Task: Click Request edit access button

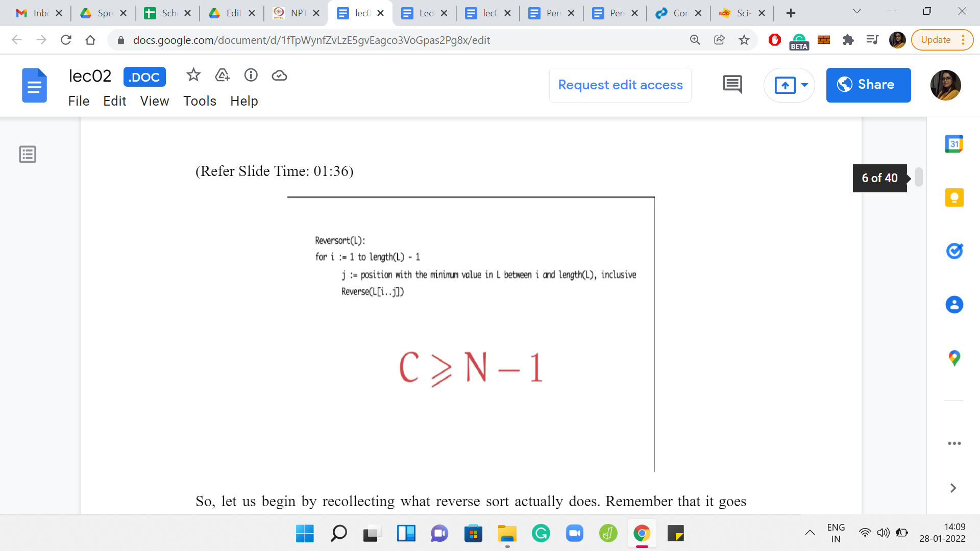Action: (620, 85)
